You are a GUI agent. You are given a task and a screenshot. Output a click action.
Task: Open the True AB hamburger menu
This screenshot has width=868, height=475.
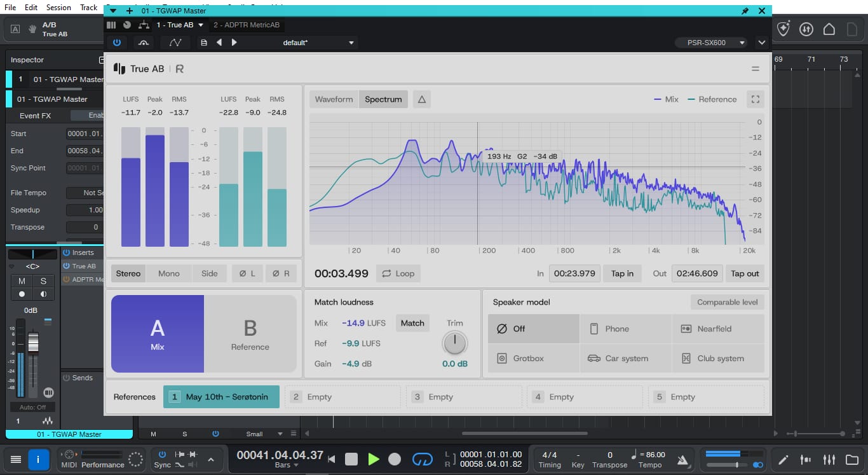tap(756, 69)
